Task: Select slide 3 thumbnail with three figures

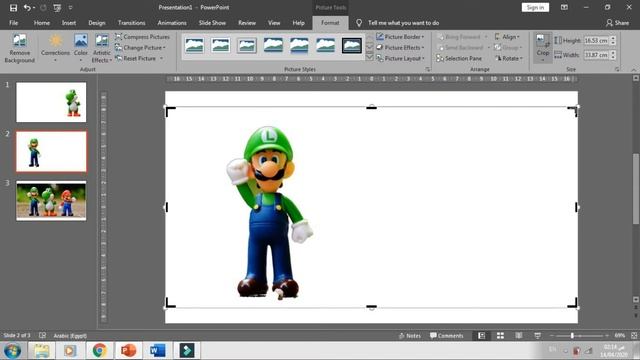Action: [x=51, y=200]
